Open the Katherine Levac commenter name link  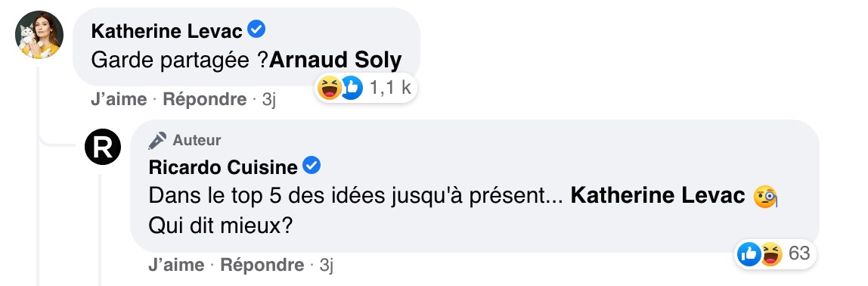pyautogui.click(x=166, y=31)
